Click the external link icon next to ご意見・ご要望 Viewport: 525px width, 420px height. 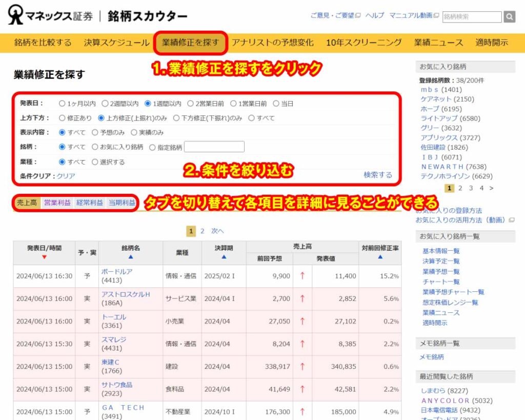click(x=357, y=15)
